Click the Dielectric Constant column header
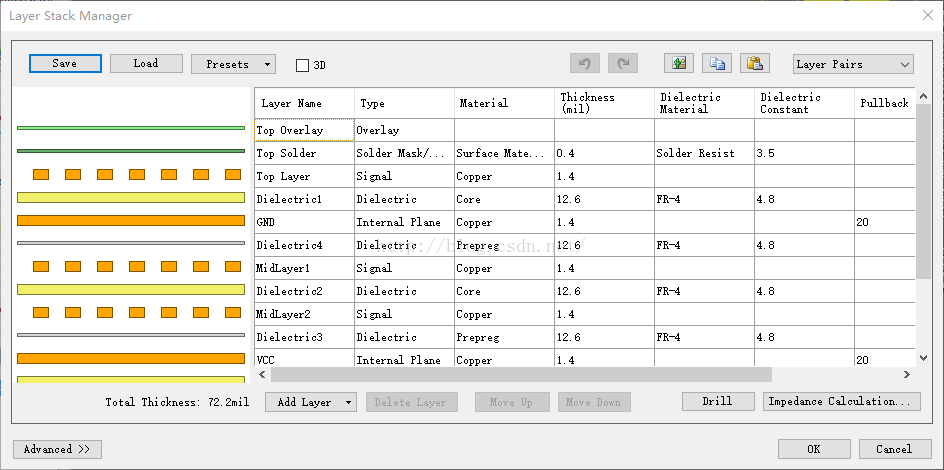This screenshot has width=944, height=470. click(x=804, y=103)
